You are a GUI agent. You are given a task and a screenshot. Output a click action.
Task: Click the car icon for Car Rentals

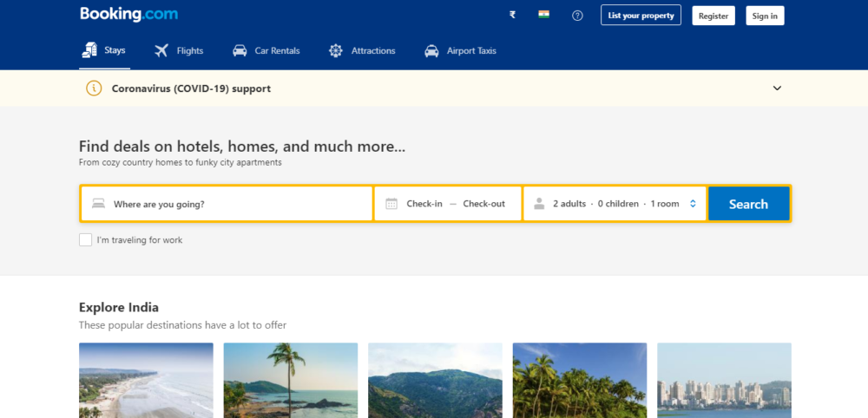240,51
